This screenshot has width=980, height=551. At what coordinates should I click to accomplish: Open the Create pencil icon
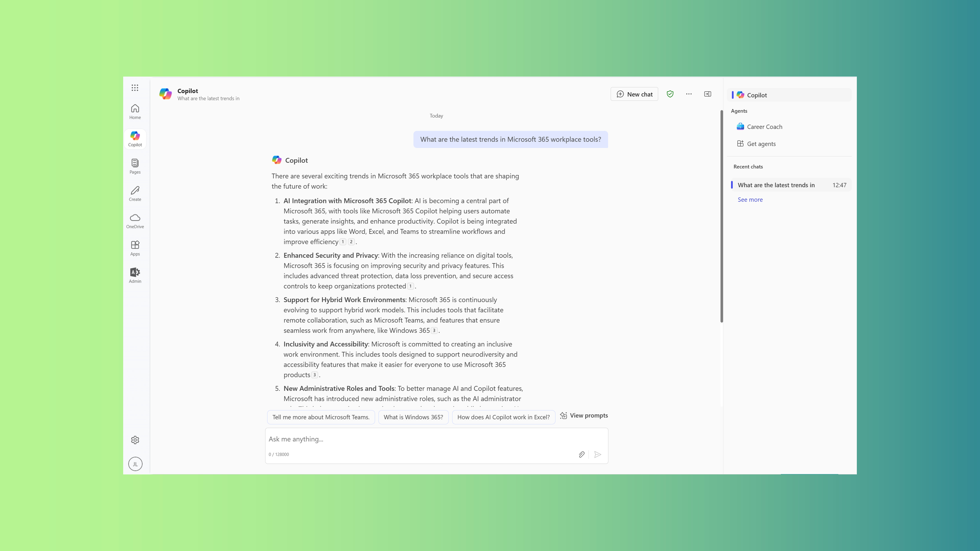(x=135, y=193)
